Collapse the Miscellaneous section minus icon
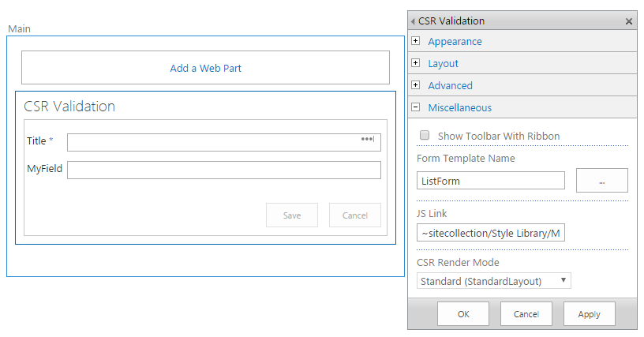 416,107
